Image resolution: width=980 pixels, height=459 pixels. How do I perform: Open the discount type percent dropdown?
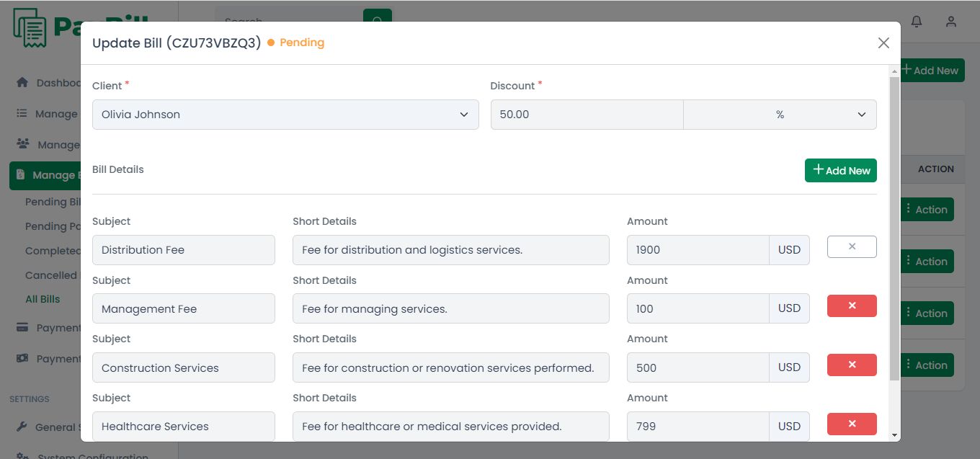[x=780, y=115]
